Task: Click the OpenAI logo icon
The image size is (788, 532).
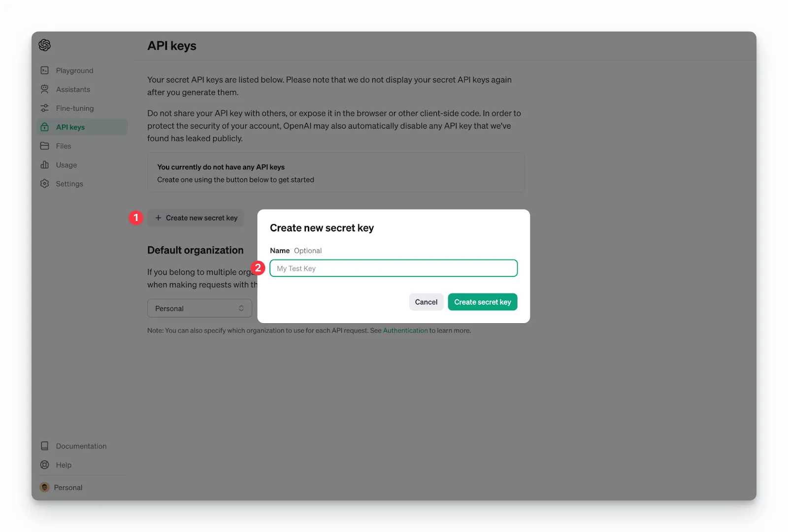Action: [45, 45]
